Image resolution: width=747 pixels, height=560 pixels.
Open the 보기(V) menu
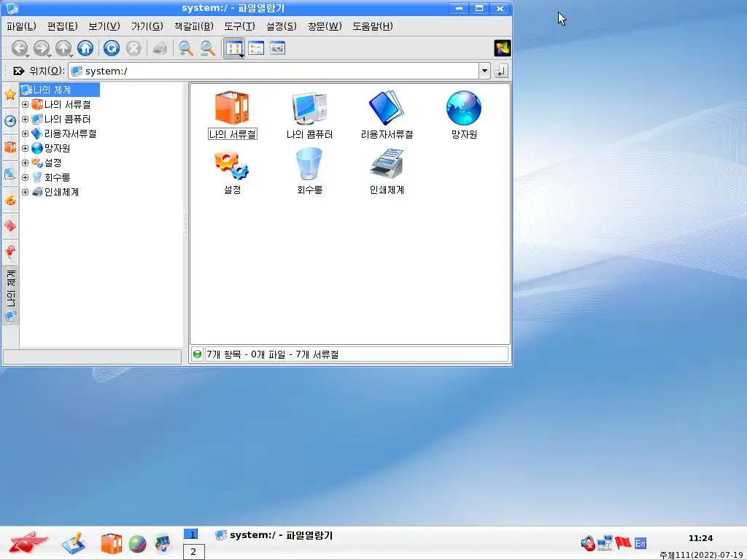coord(104,26)
